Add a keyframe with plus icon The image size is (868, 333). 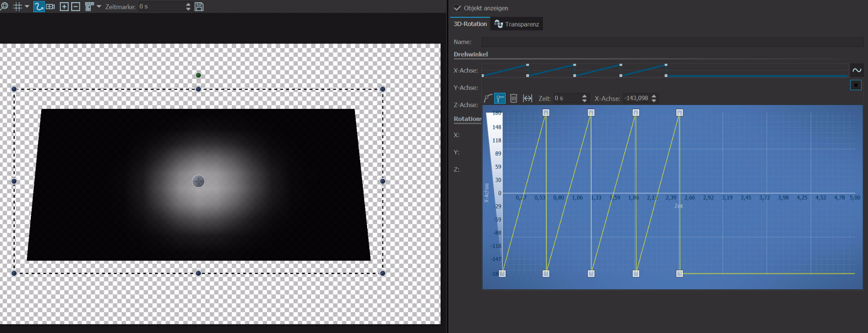coord(64,7)
